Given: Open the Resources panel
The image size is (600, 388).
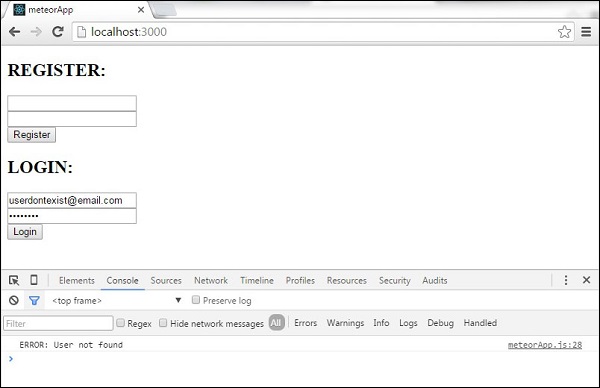Looking at the screenshot, I should [x=347, y=280].
